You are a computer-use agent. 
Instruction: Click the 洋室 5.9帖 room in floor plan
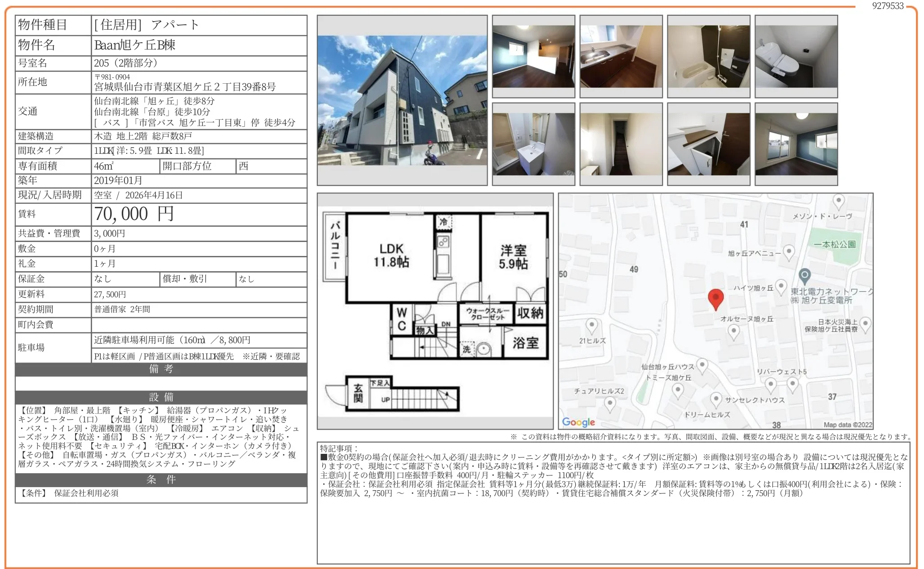click(513, 257)
